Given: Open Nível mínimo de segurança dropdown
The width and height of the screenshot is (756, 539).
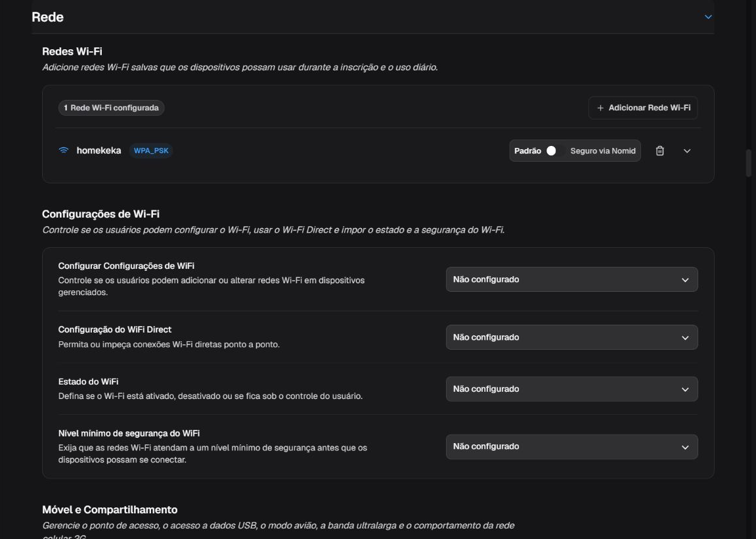Looking at the screenshot, I should (x=571, y=447).
